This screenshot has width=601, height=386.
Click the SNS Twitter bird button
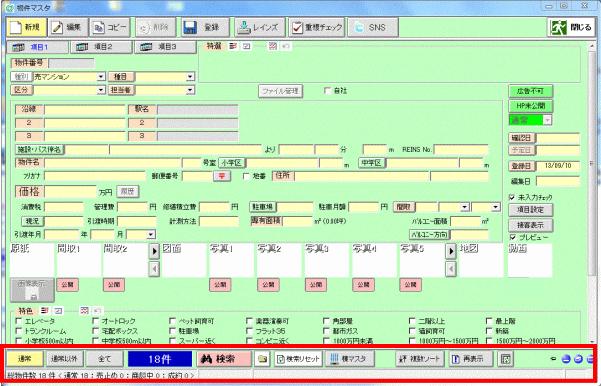pos(373,27)
